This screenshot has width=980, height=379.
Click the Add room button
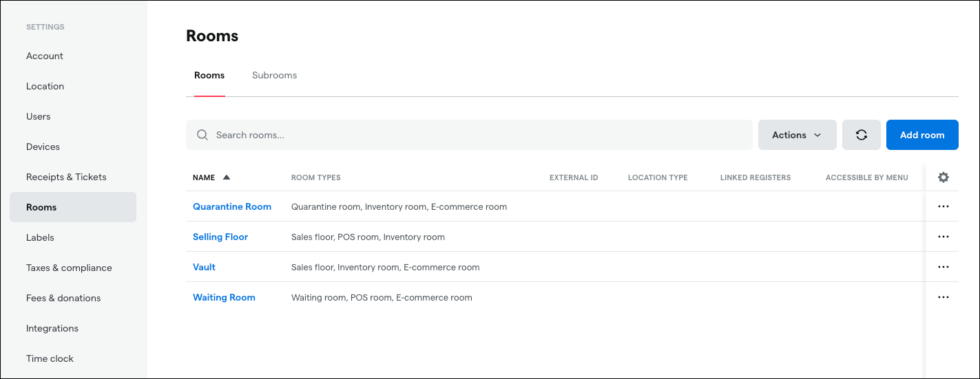pos(921,135)
